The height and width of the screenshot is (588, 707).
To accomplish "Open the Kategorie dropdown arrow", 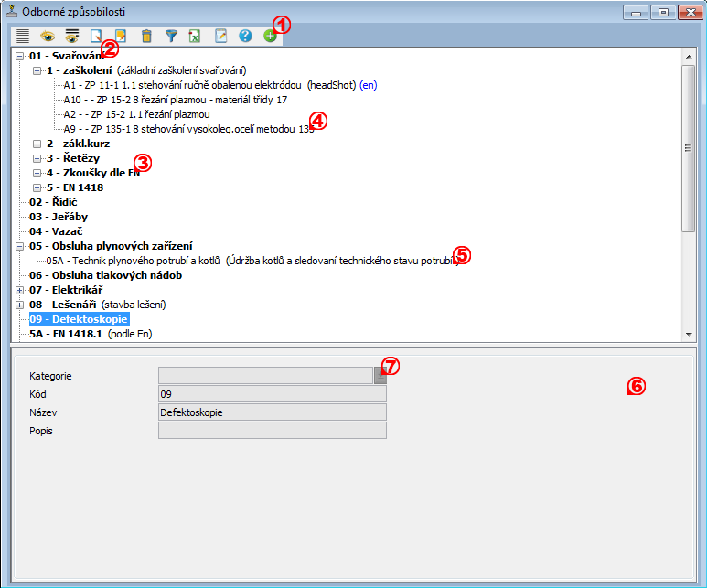I will click(380, 376).
